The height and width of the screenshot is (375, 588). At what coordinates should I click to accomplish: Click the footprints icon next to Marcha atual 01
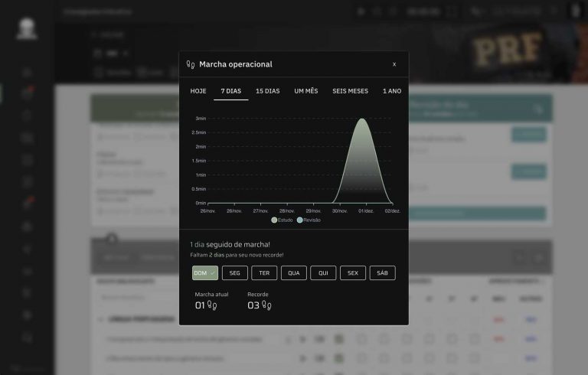[x=211, y=305]
